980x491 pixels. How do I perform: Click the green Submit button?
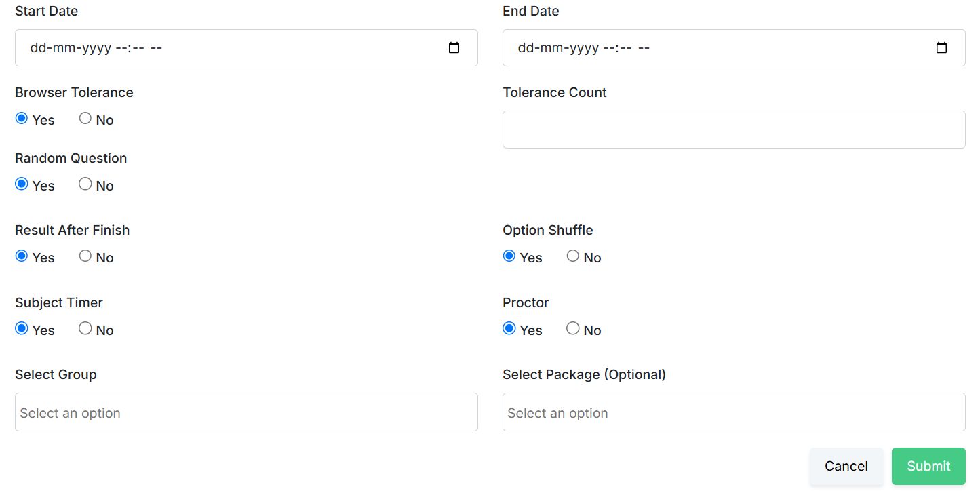coord(928,466)
